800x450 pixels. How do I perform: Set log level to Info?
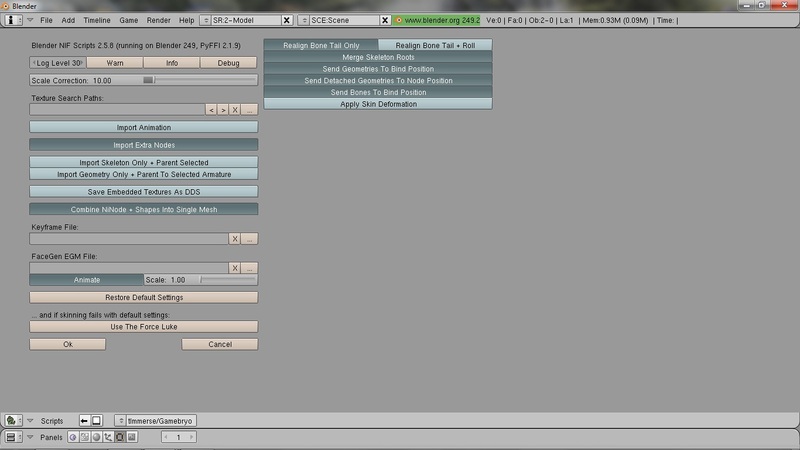172,63
